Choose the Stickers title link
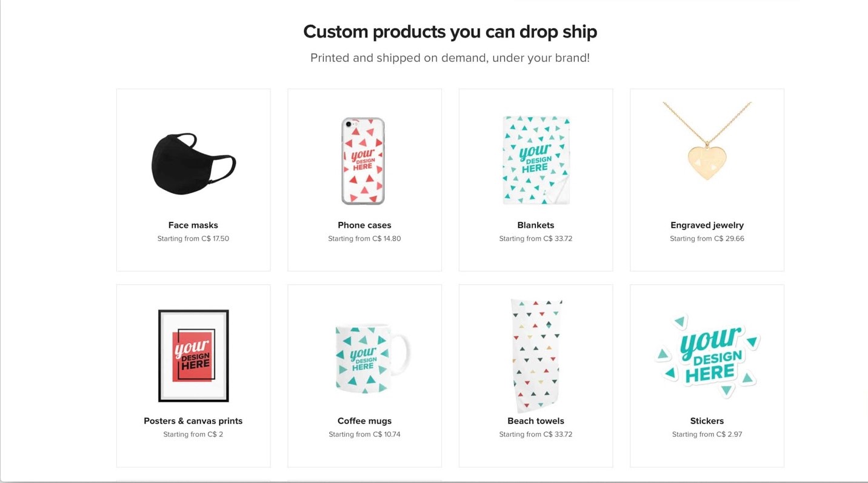This screenshot has height=483, width=868. [707, 421]
